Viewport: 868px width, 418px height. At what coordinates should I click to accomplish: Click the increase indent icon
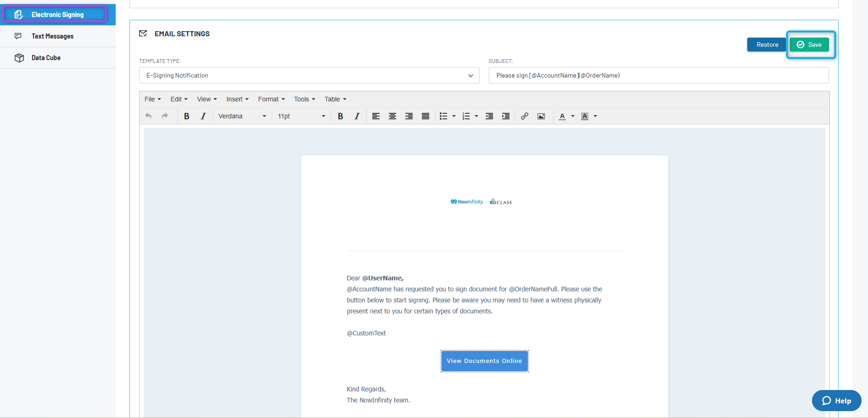point(506,116)
